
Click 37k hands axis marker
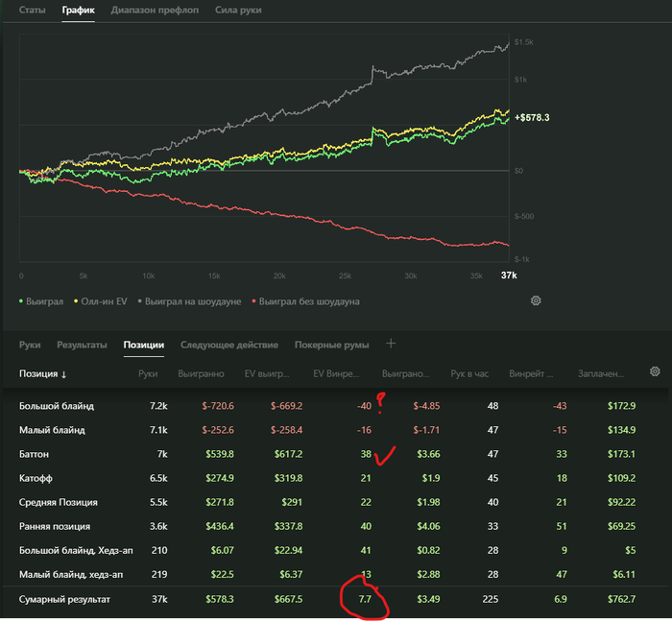click(x=509, y=275)
